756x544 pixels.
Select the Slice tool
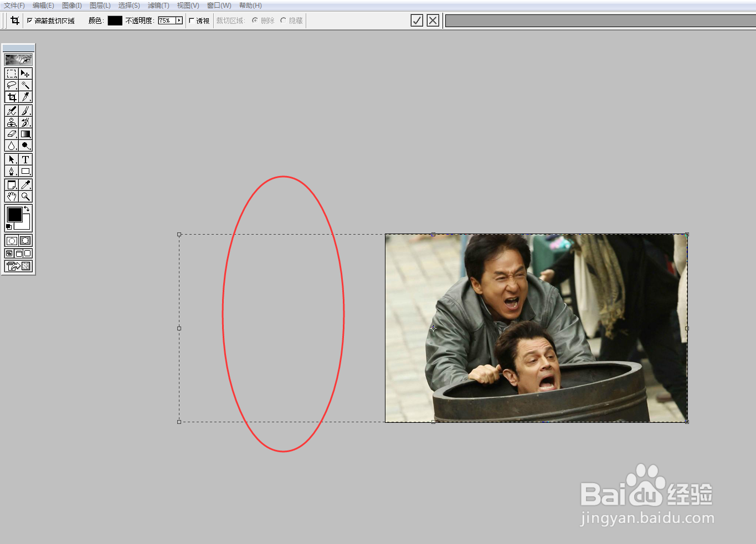coord(25,97)
